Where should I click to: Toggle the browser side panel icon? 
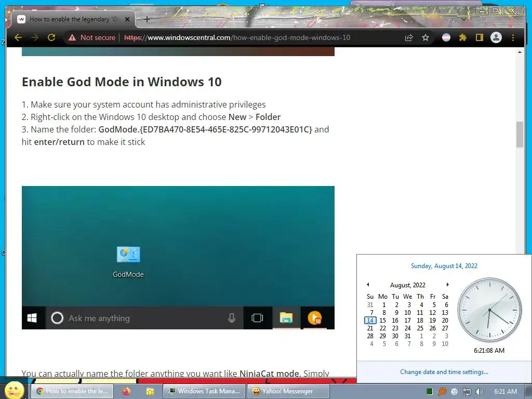coord(479,37)
